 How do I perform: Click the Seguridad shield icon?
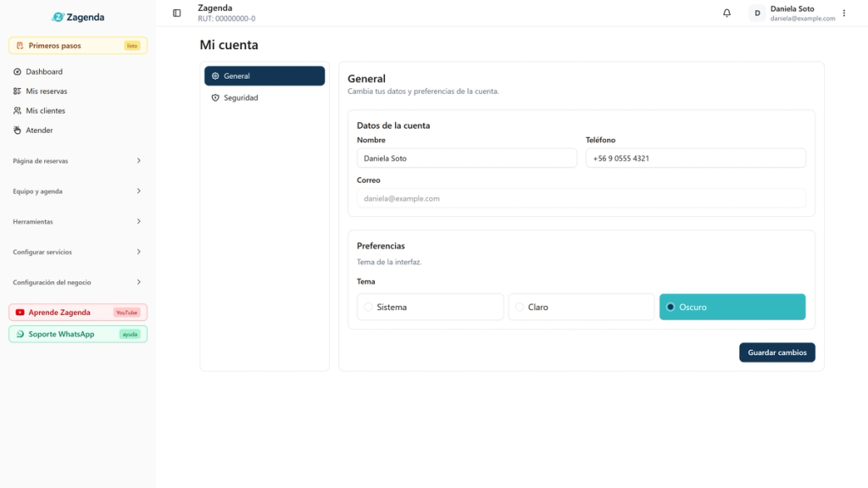(215, 98)
